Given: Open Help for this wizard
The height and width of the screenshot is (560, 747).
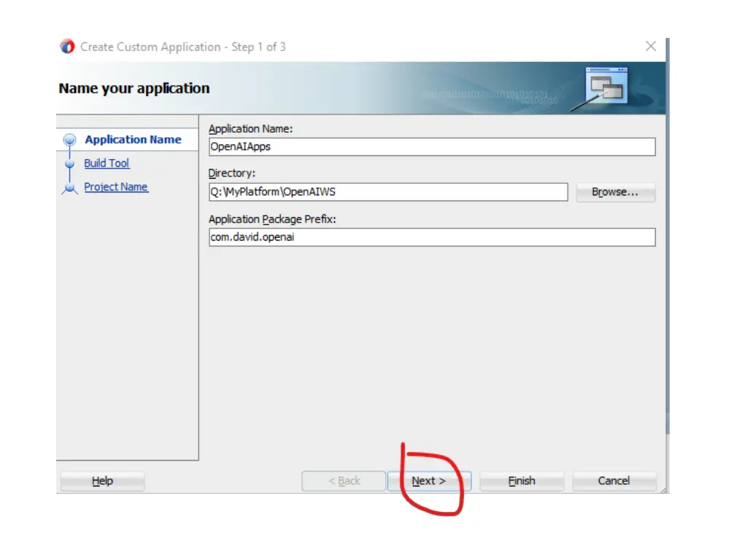Looking at the screenshot, I should point(102,481).
